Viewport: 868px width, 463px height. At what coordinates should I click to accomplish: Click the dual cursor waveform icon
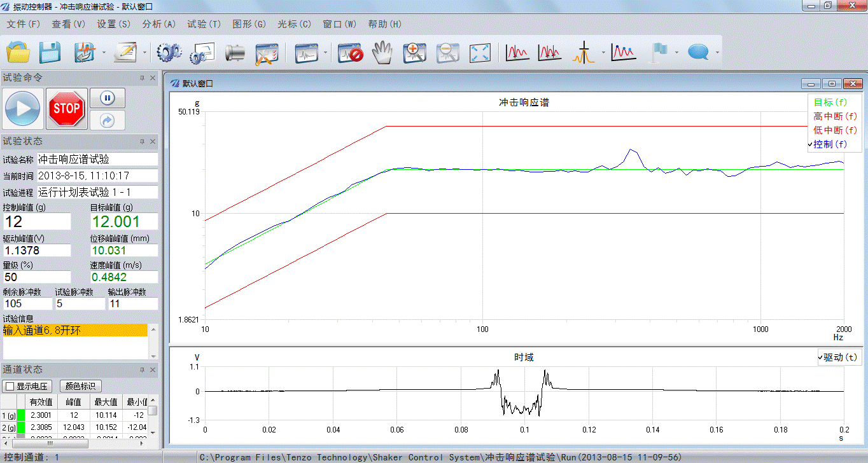550,53
